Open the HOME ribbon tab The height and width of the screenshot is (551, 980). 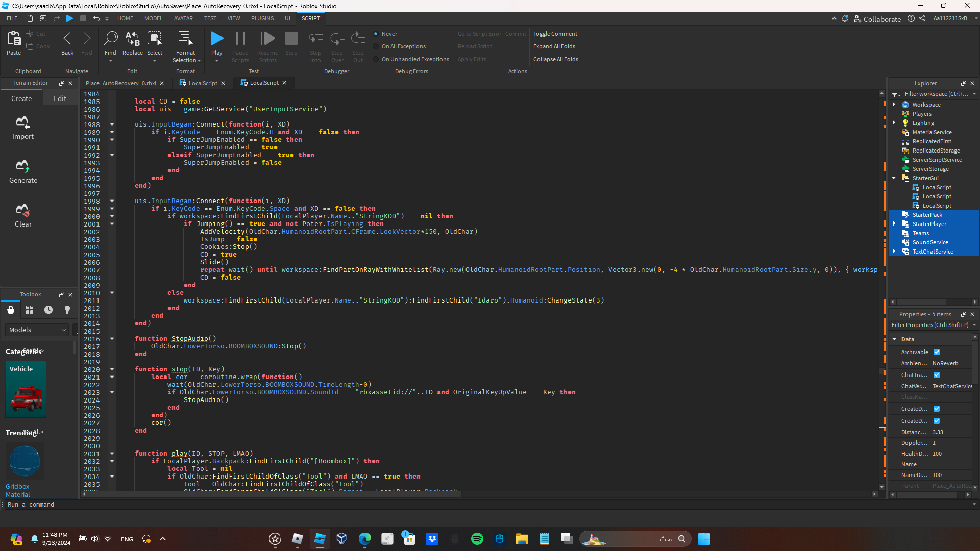coord(125,18)
